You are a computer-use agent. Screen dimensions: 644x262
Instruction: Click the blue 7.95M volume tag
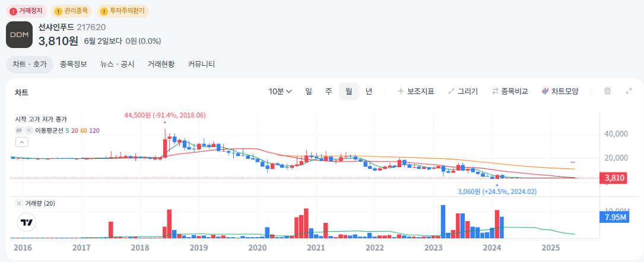pyautogui.click(x=613, y=217)
